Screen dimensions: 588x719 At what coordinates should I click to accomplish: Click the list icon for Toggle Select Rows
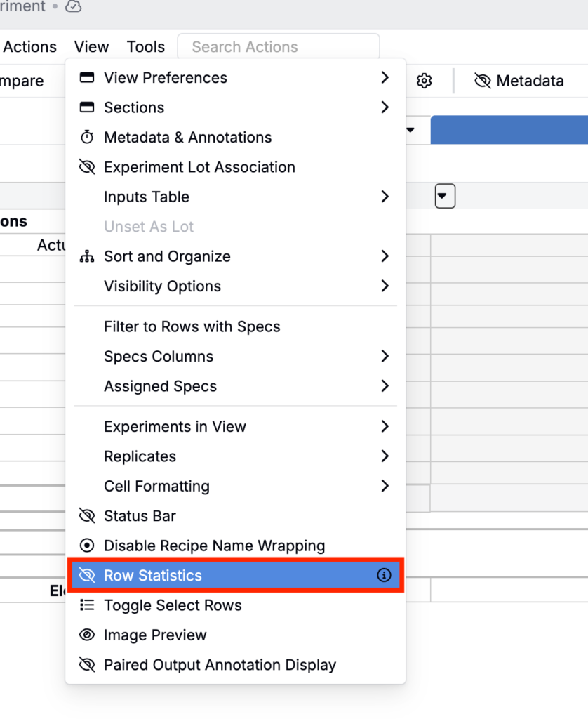point(87,605)
